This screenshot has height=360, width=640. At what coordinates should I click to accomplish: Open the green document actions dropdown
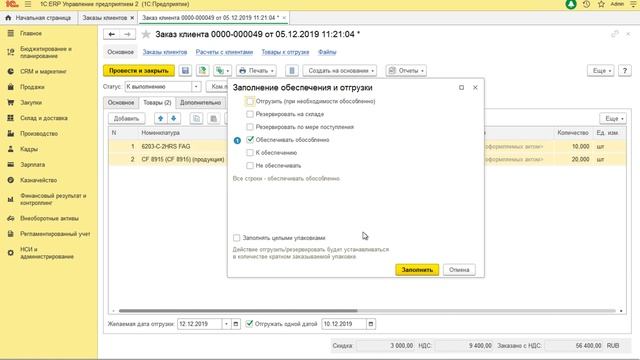[222, 71]
